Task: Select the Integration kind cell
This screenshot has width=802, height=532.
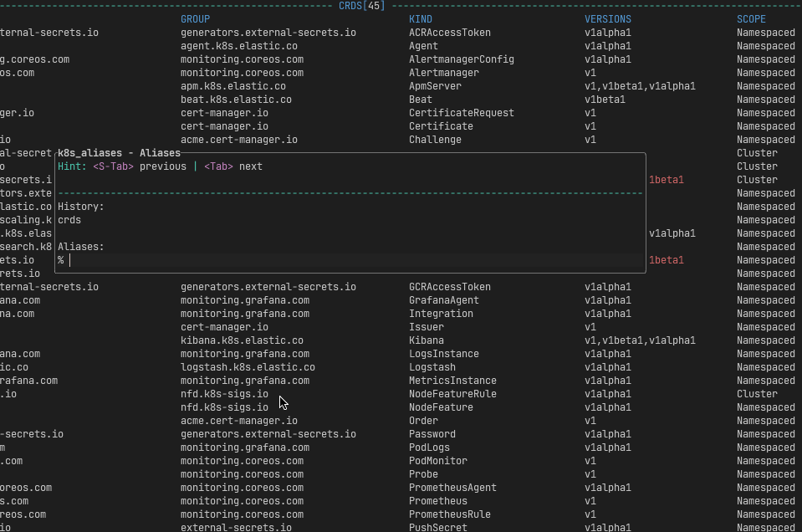Action: [441, 314]
